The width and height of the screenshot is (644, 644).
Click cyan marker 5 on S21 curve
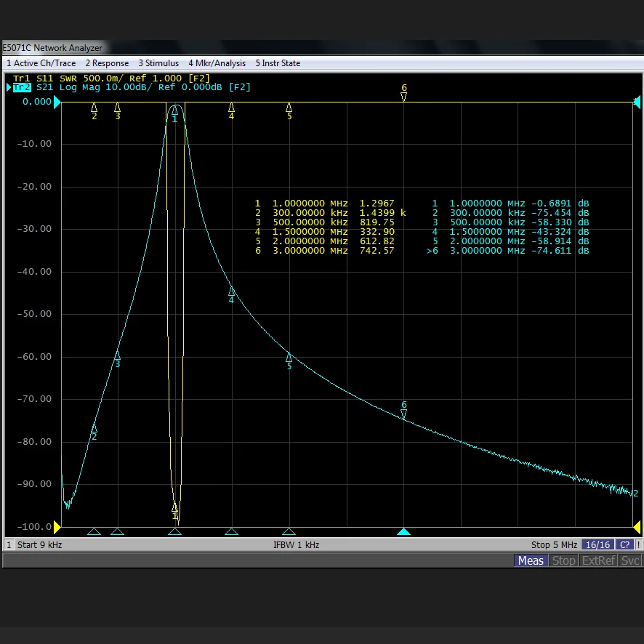point(289,357)
